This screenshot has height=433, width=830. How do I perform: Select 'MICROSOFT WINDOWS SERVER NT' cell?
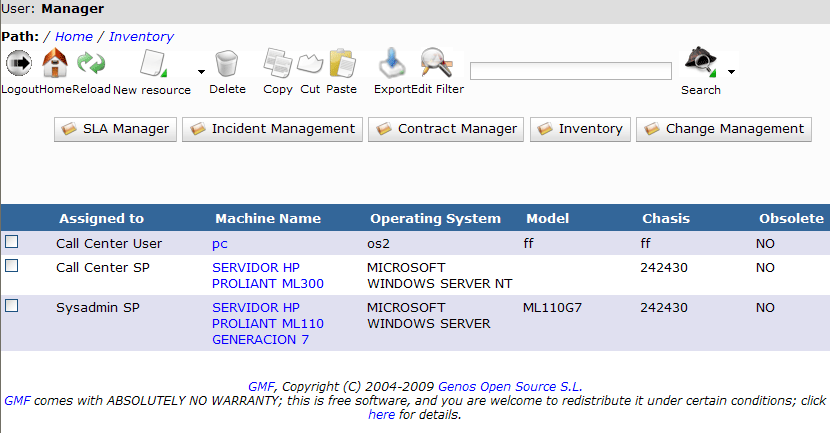click(439, 276)
